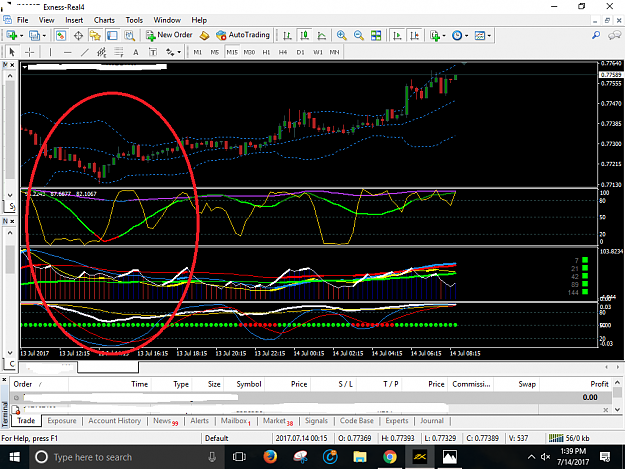
Task: Click the Indicators list icon
Action: pos(434,35)
